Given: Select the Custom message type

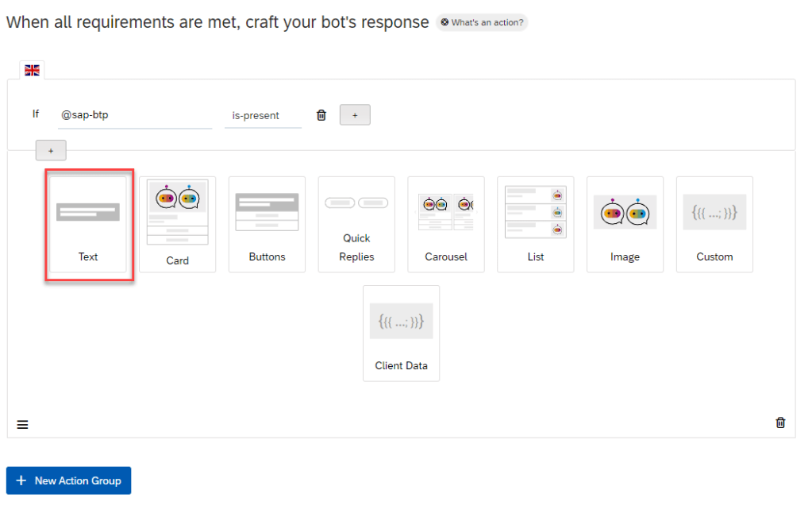Looking at the screenshot, I should [714, 225].
